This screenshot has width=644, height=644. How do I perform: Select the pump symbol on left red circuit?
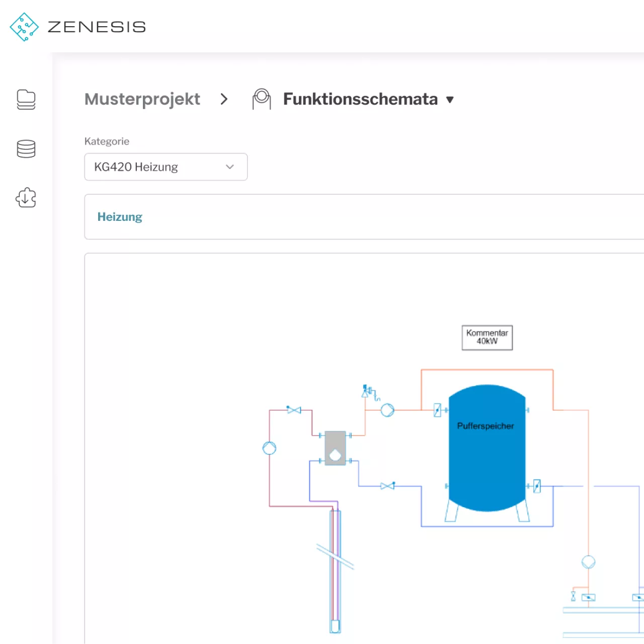(x=269, y=448)
